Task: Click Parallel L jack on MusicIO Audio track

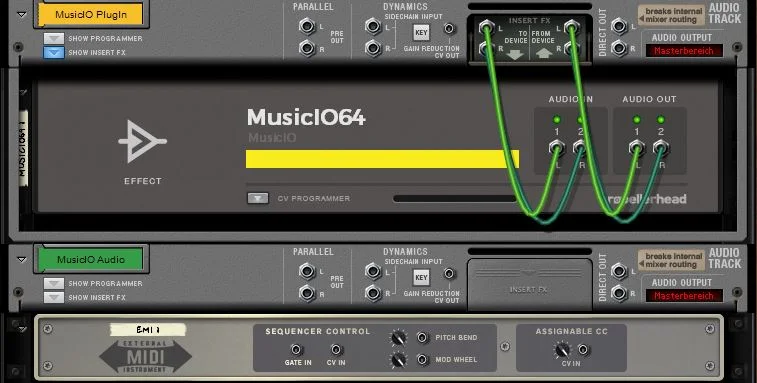Action: tap(307, 271)
